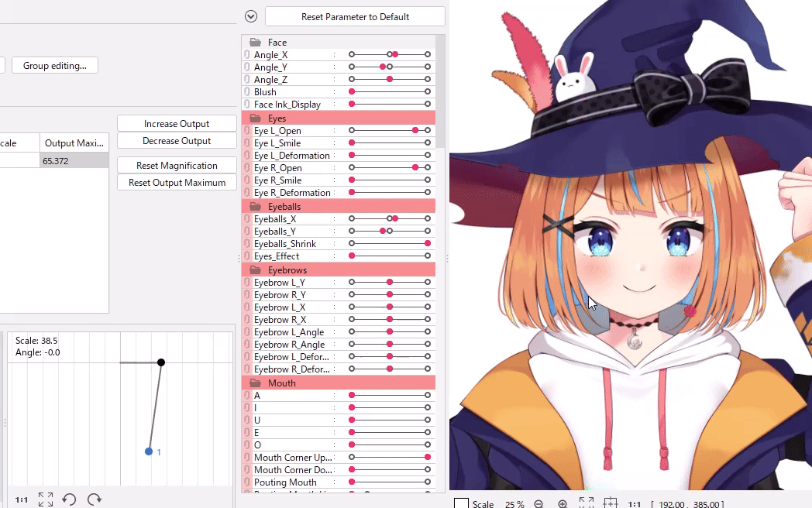The width and height of the screenshot is (812, 508).
Task: Select the Face Ink_Display parameter row
Action: coord(339,104)
